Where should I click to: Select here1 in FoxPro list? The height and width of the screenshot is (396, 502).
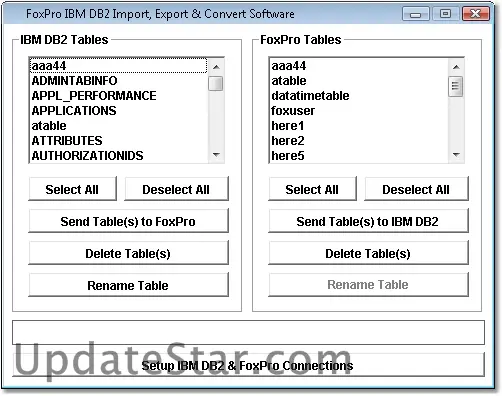point(359,126)
